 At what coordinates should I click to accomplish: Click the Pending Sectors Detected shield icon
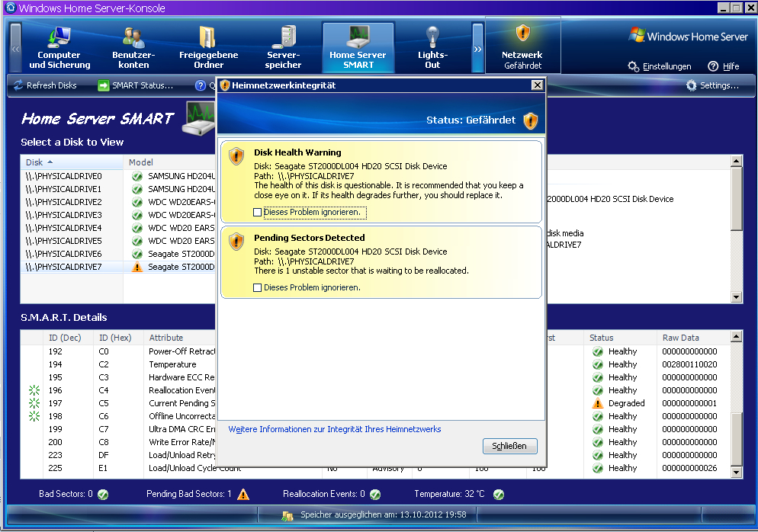click(236, 241)
